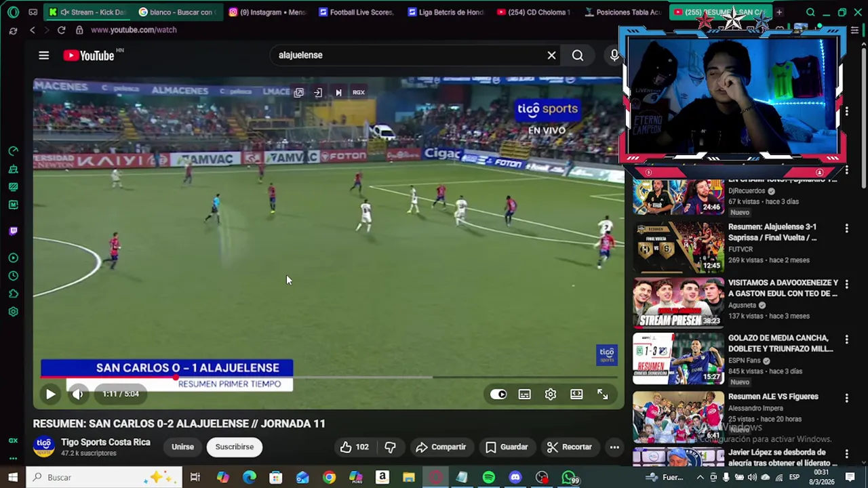Reload the current page
The image size is (868, 488).
coord(61,30)
